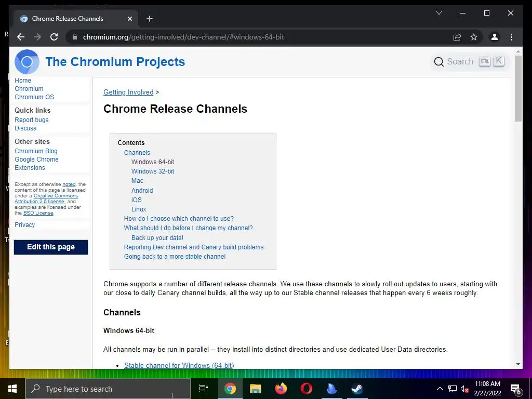Reload the current page
Screen dimensions: 532x399
click(x=54, y=37)
